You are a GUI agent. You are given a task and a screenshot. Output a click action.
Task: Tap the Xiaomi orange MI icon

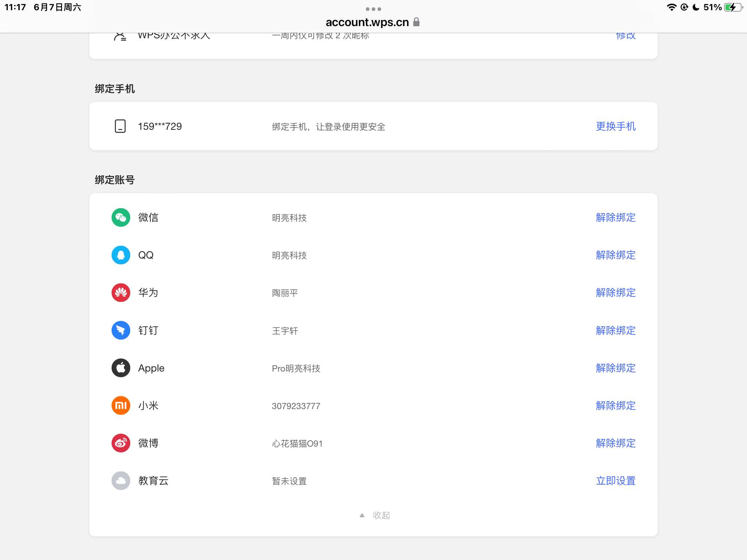121,405
